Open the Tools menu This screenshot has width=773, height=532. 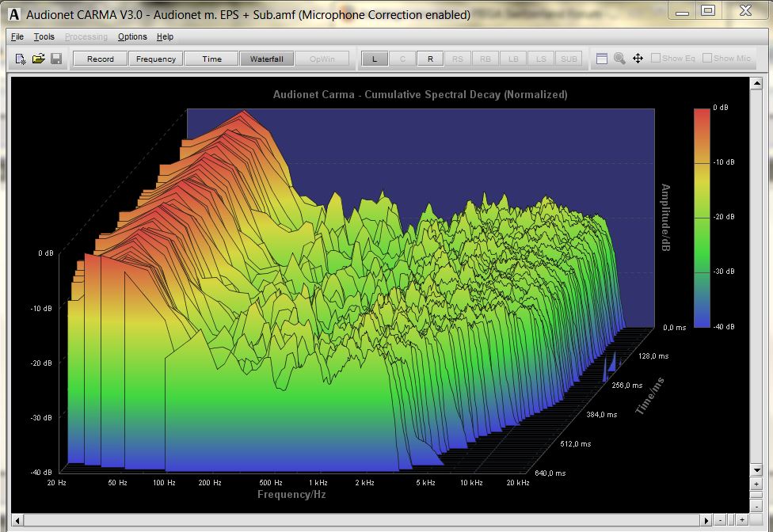tap(44, 36)
